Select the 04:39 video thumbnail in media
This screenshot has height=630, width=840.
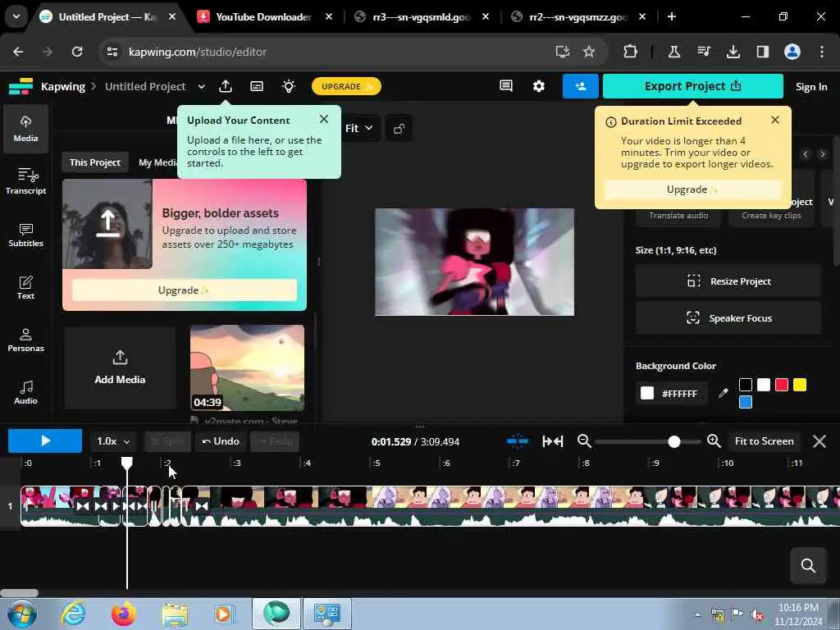(248, 368)
